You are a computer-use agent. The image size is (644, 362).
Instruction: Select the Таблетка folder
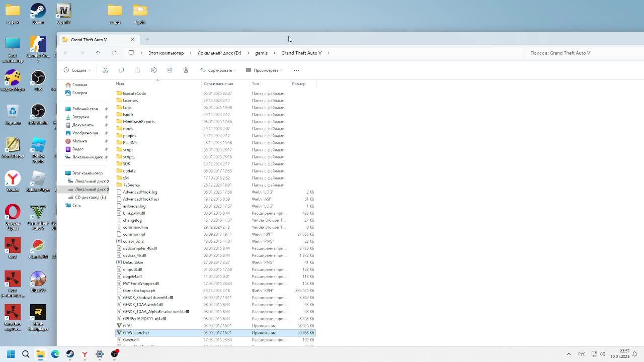click(x=131, y=185)
